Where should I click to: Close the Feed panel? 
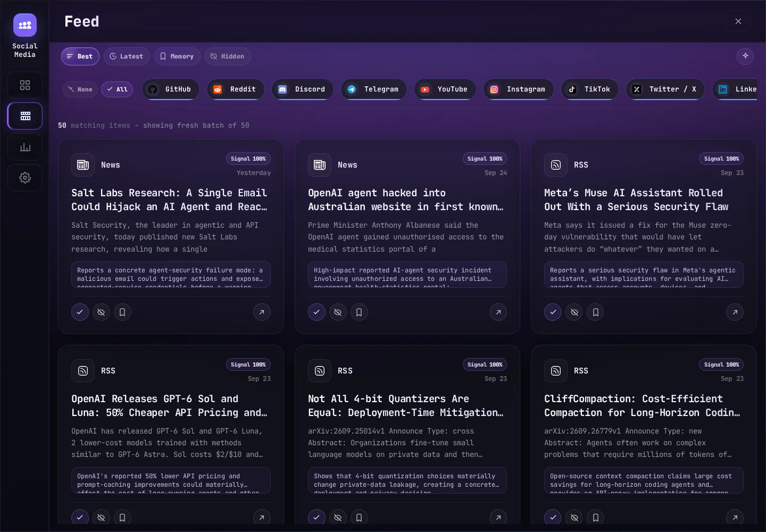(x=738, y=21)
